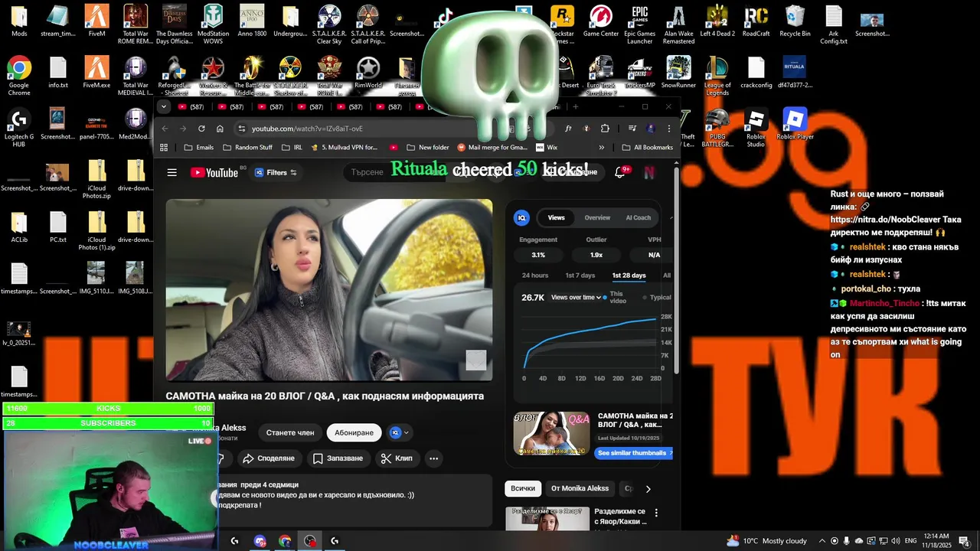The width and height of the screenshot is (980, 551).
Task: Select the League of Legends desktop icon
Action: [x=717, y=76]
